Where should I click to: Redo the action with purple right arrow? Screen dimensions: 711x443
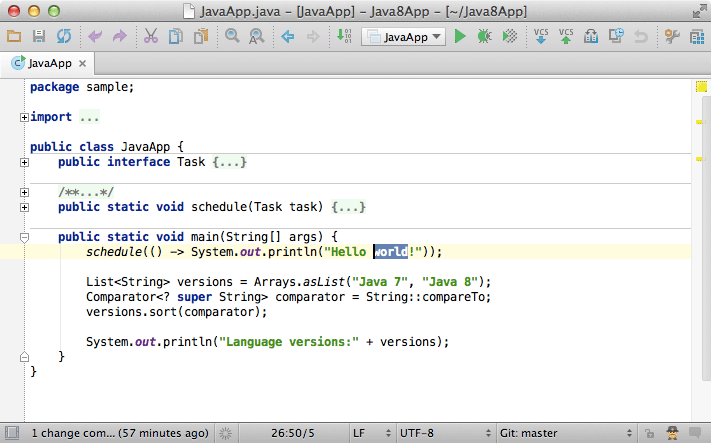[x=119, y=36]
